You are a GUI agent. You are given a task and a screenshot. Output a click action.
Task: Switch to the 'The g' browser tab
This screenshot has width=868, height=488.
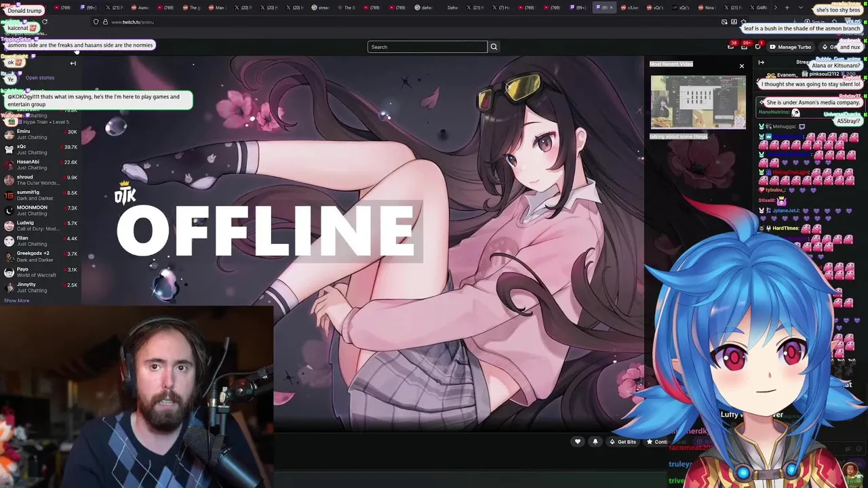pos(191,7)
